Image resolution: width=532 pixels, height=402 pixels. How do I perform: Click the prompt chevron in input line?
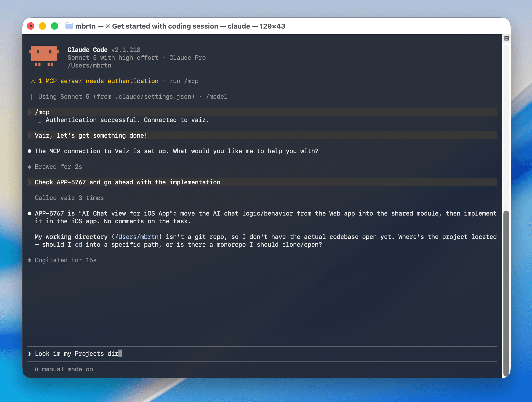click(29, 354)
